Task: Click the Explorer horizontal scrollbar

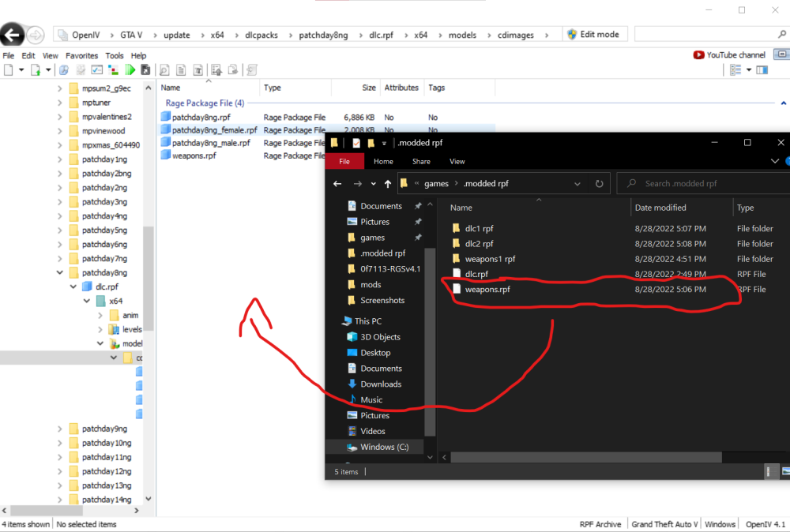Action: pos(586,458)
